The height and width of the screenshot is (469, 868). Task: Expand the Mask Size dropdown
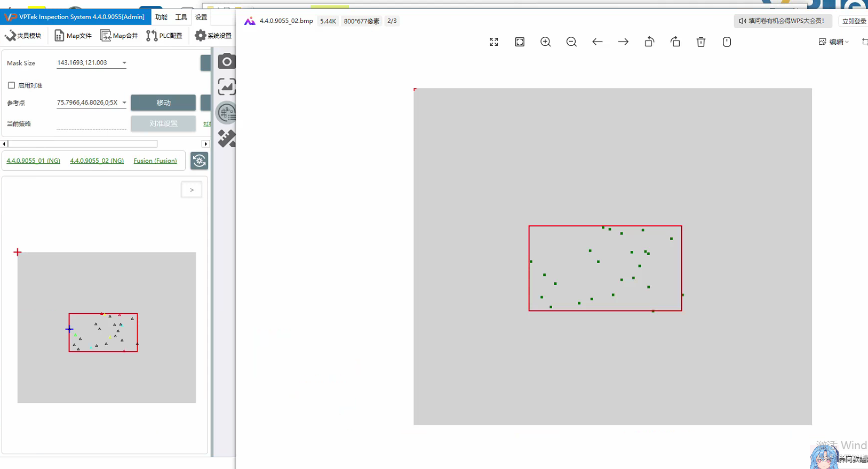point(124,63)
